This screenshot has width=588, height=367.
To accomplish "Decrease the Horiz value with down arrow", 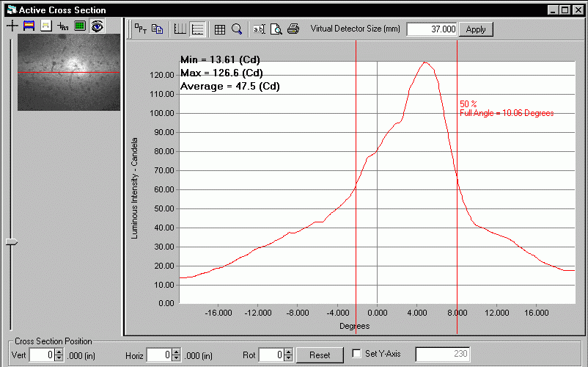I will pyautogui.click(x=176, y=358).
